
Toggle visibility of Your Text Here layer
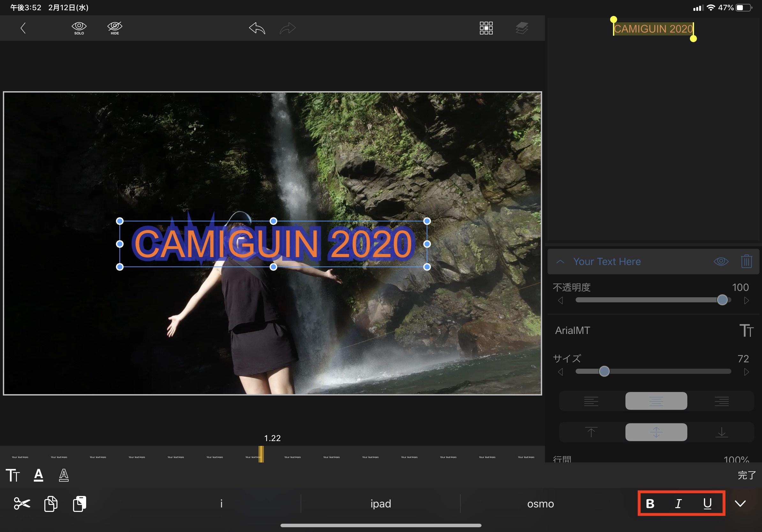[721, 261]
